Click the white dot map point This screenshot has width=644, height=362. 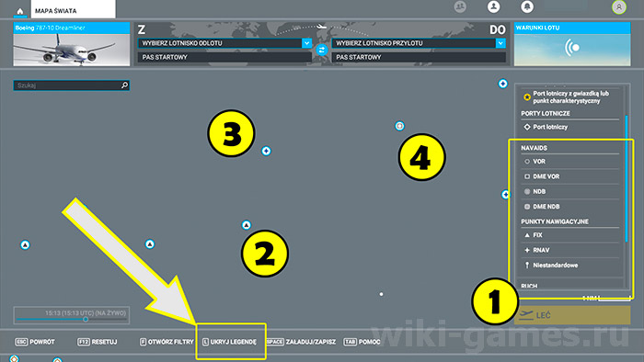[381, 294]
